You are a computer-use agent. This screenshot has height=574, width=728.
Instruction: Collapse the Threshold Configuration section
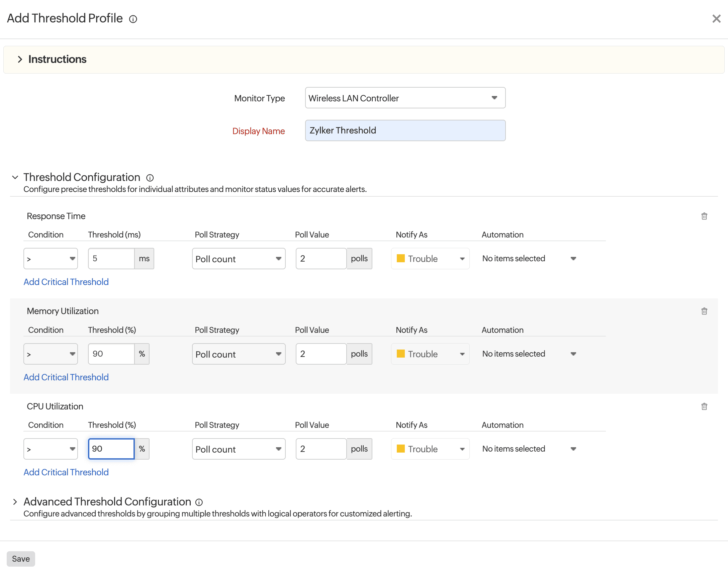tap(15, 177)
